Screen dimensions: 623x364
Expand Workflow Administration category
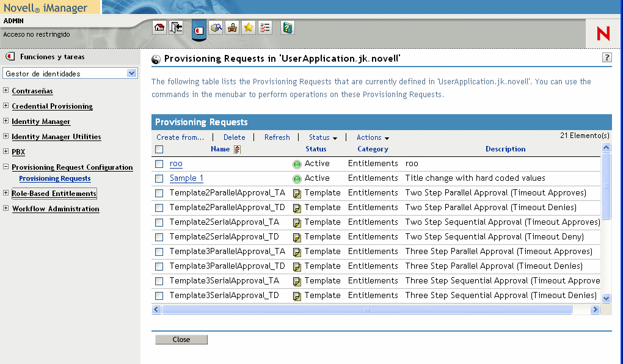[x=6, y=208]
